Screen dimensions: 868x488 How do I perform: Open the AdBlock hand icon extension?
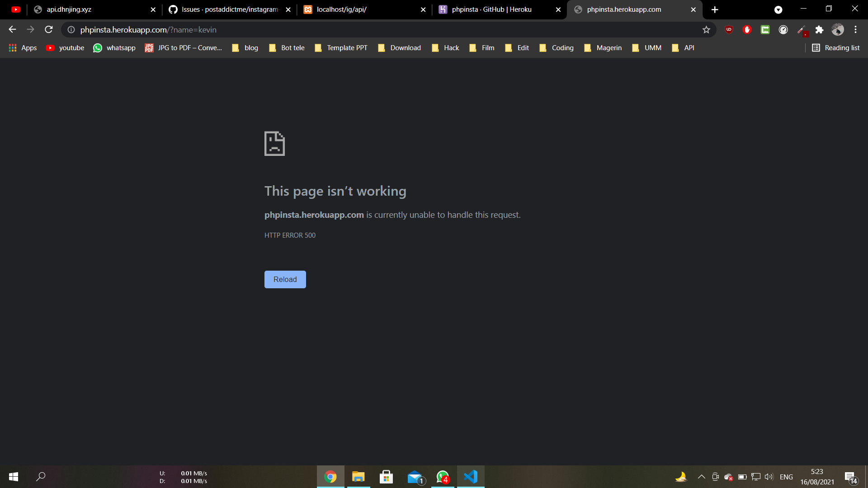[747, 30]
